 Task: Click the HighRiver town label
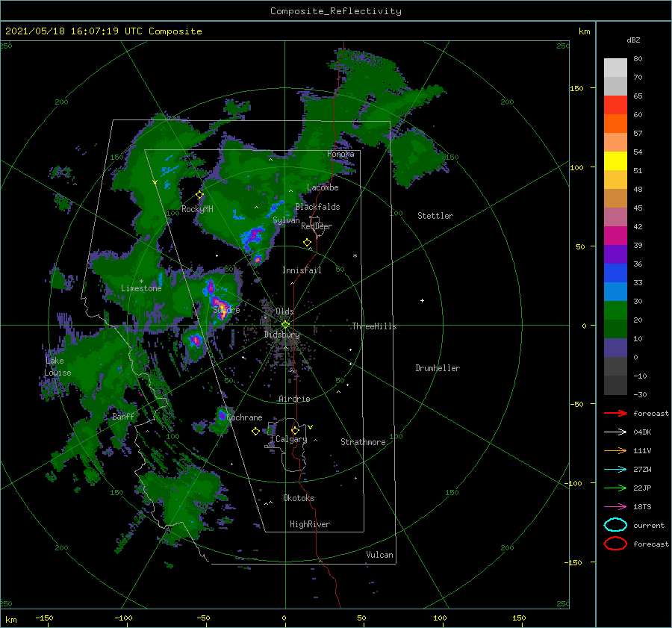coord(310,524)
